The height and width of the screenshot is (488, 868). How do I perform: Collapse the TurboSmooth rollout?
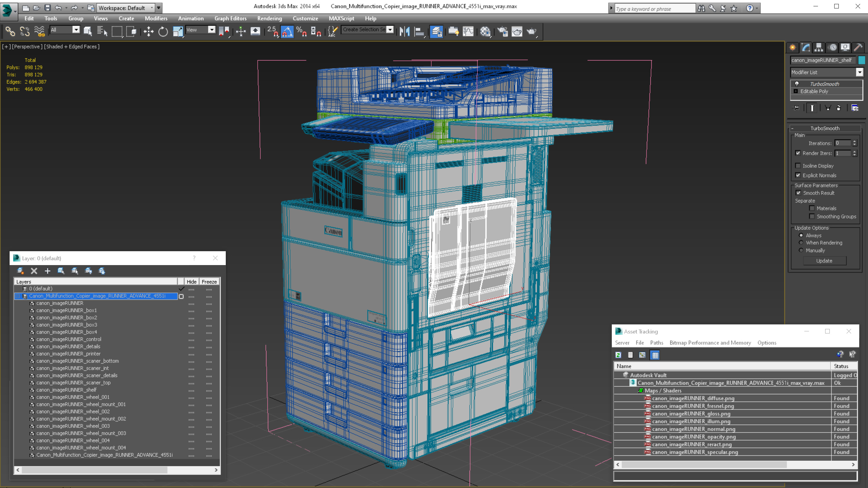click(x=825, y=128)
